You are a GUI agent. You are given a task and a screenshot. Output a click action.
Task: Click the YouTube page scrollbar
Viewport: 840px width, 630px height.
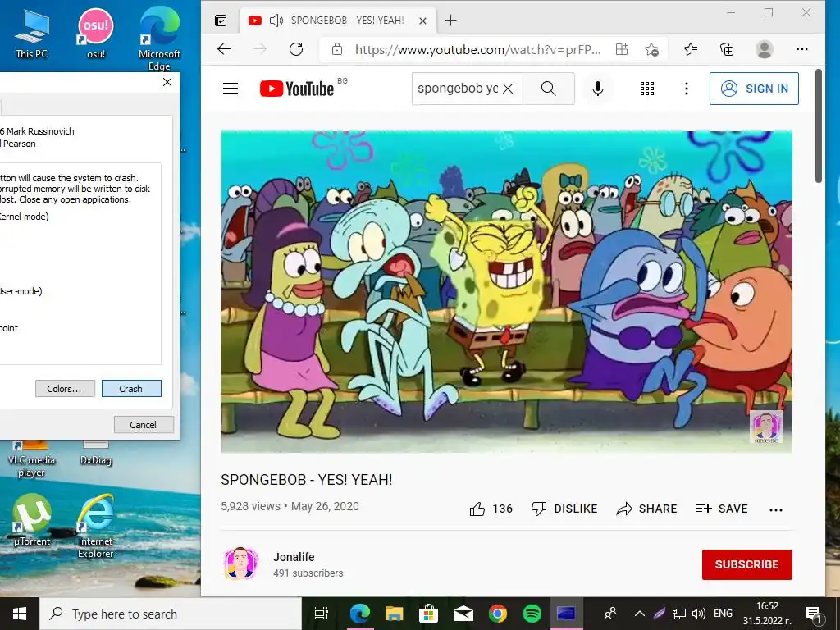(819, 126)
